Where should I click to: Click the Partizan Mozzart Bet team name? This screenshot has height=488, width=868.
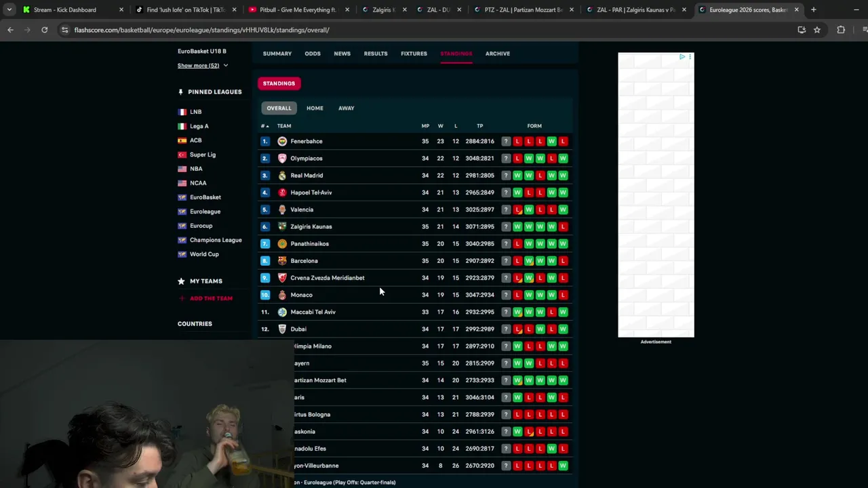pyautogui.click(x=320, y=380)
